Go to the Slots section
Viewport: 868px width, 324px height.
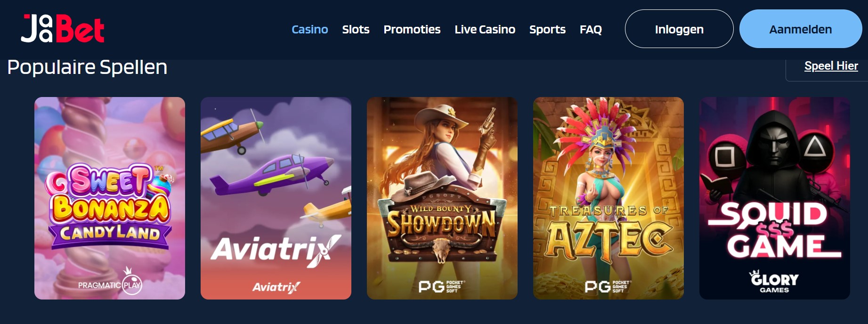pyautogui.click(x=356, y=29)
